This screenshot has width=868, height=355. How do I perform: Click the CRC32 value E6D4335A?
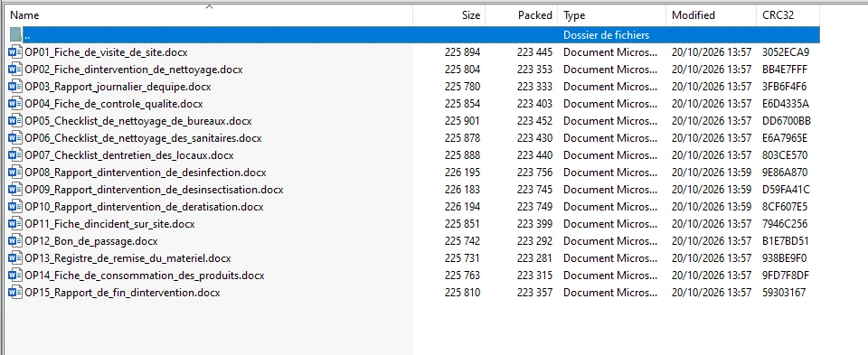786,104
